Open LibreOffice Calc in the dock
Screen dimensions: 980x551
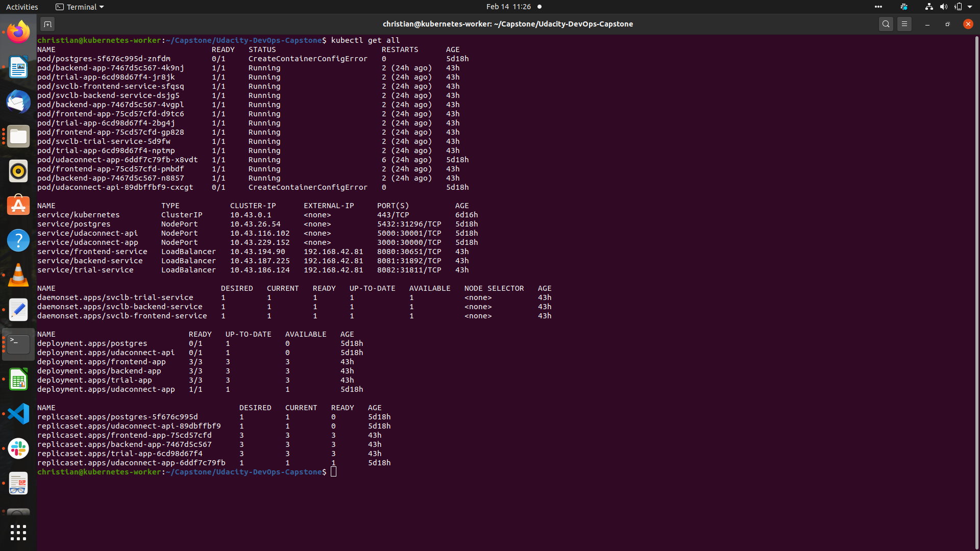18,379
